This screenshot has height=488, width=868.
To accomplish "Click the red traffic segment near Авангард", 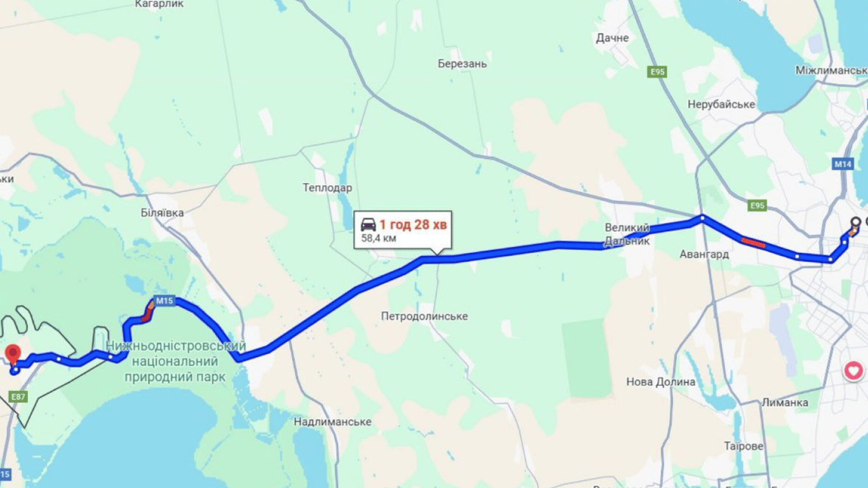I will 753,241.
